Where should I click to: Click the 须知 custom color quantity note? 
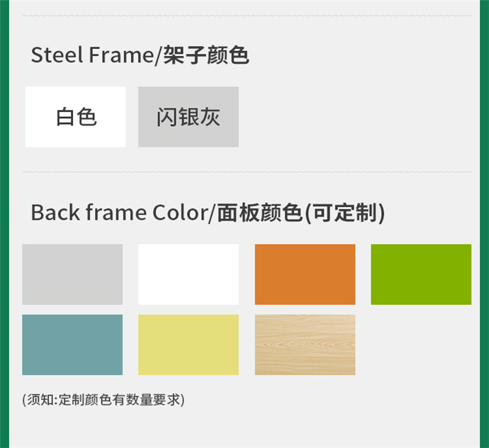click(x=103, y=400)
